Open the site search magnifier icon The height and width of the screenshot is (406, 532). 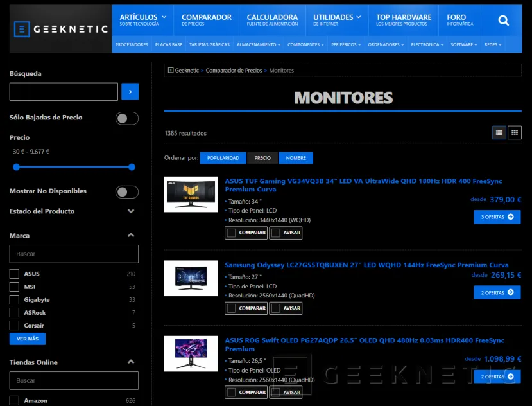503,21
